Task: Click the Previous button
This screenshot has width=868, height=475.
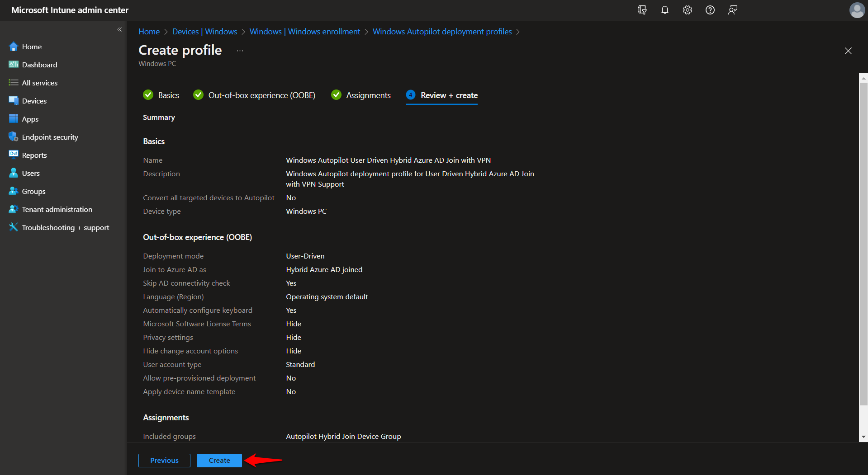Action: click(164, 460)
